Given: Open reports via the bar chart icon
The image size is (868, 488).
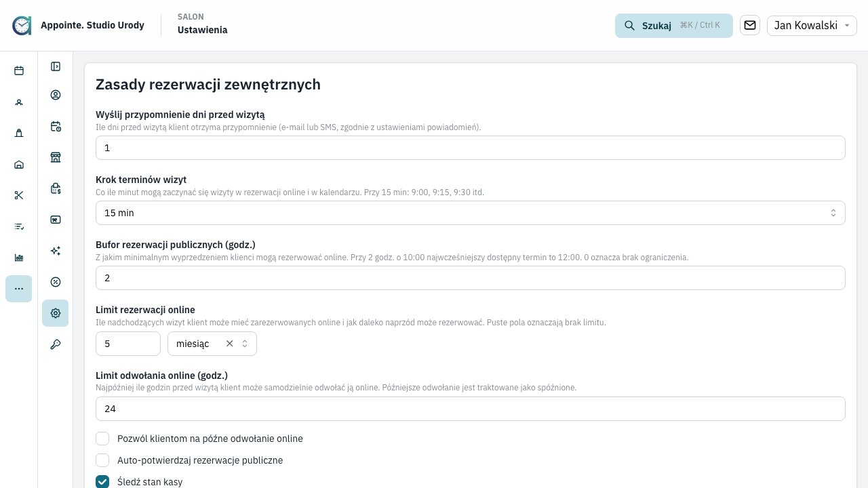Looking at the screenshot, I should coord(19,258).
